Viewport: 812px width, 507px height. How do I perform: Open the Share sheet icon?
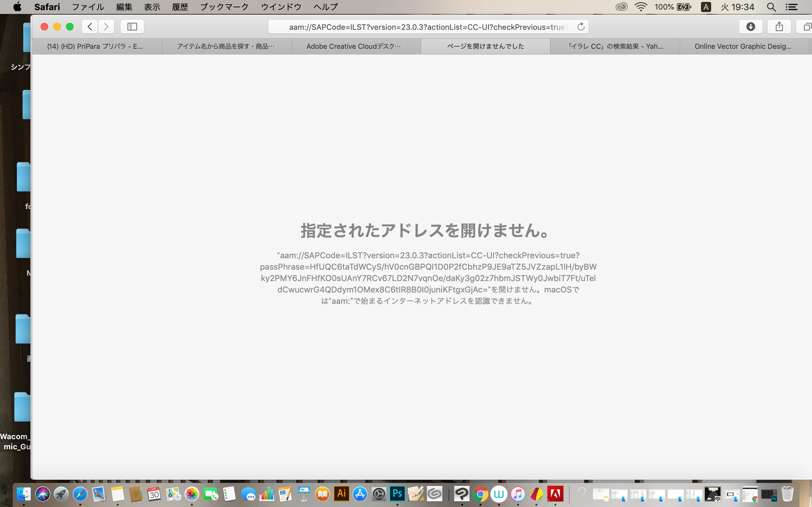[x=779, y=27]
